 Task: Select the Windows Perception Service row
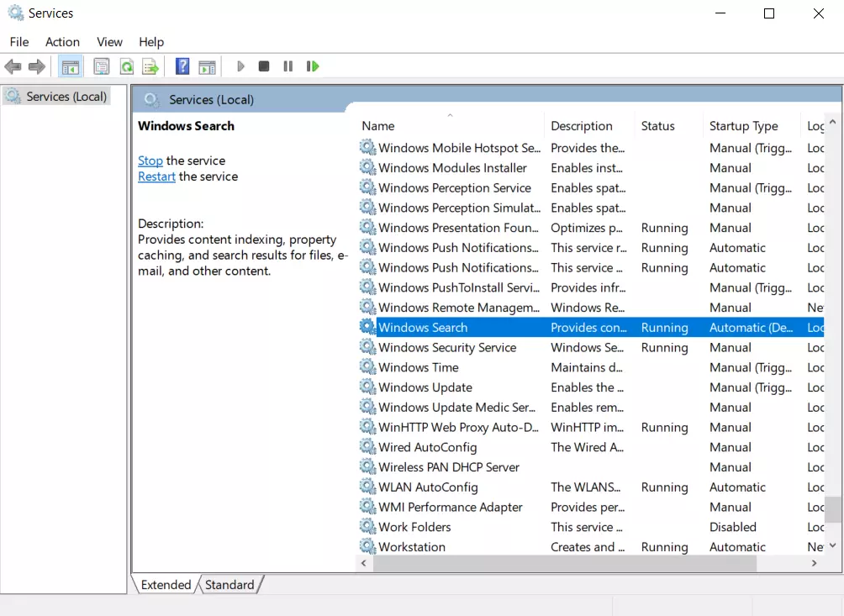tap(591, 187)
